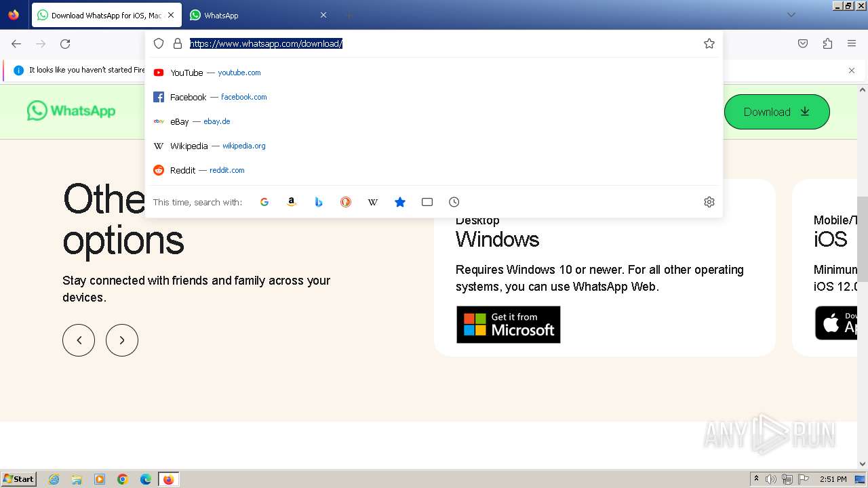This screenshot has width=868, height=488.
Task: Search with Bing this time
Action: 319,202
